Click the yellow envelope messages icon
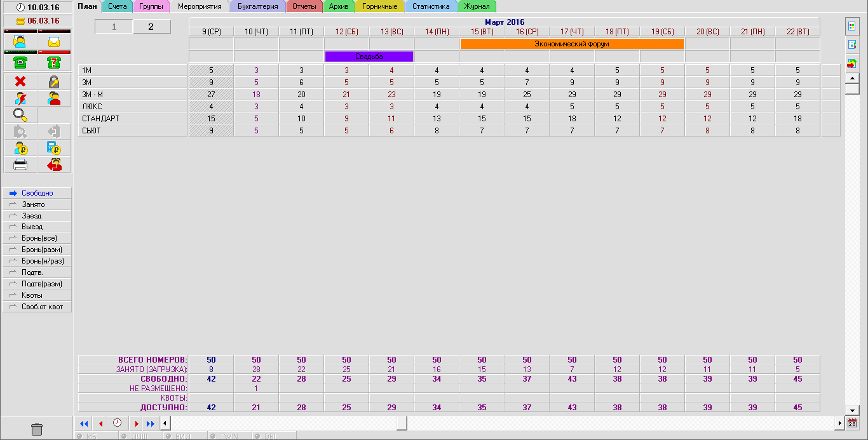This screenshot has width=868, height=440. pyautogui.click(x=54, y=43)
